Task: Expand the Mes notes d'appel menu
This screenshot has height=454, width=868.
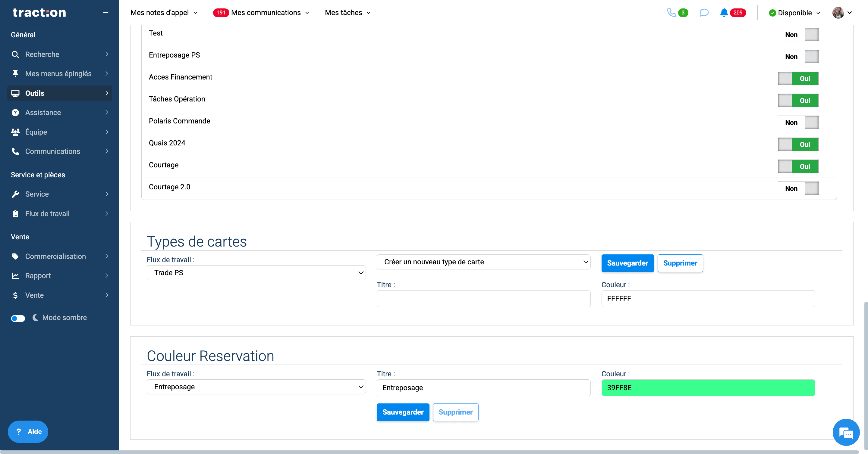Action: (164, 13)
